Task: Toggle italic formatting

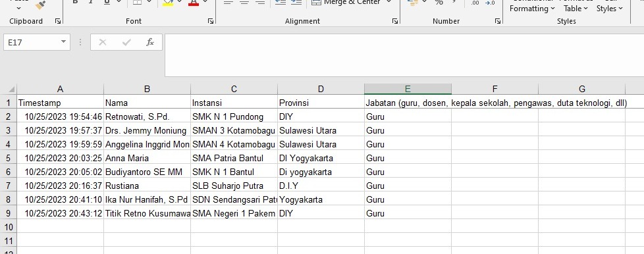Action: [x=91, y=2]
